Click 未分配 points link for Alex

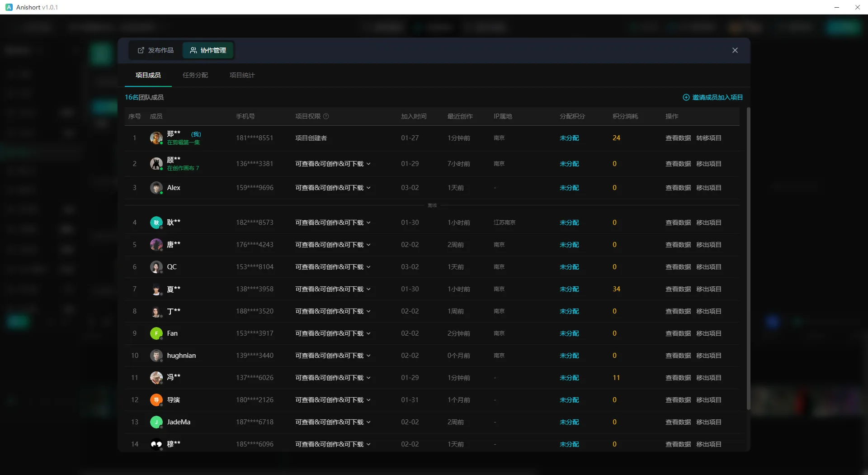(569, 188)
